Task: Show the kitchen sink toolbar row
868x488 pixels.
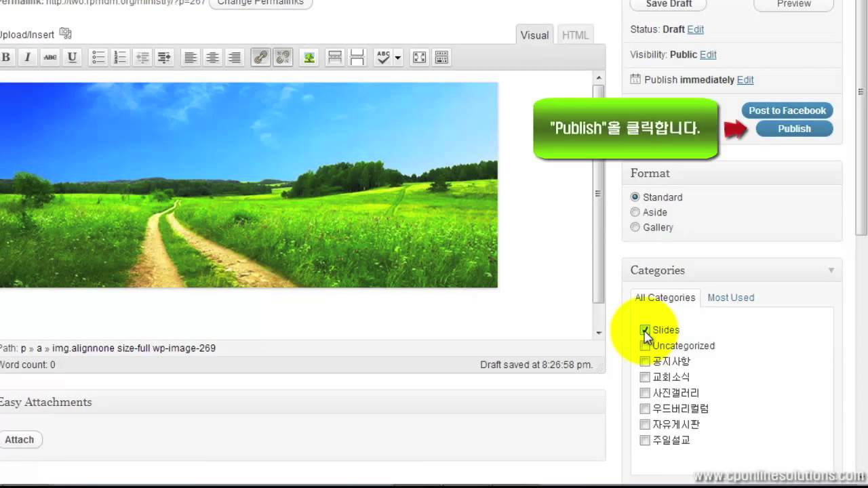Action: [441, 58]
